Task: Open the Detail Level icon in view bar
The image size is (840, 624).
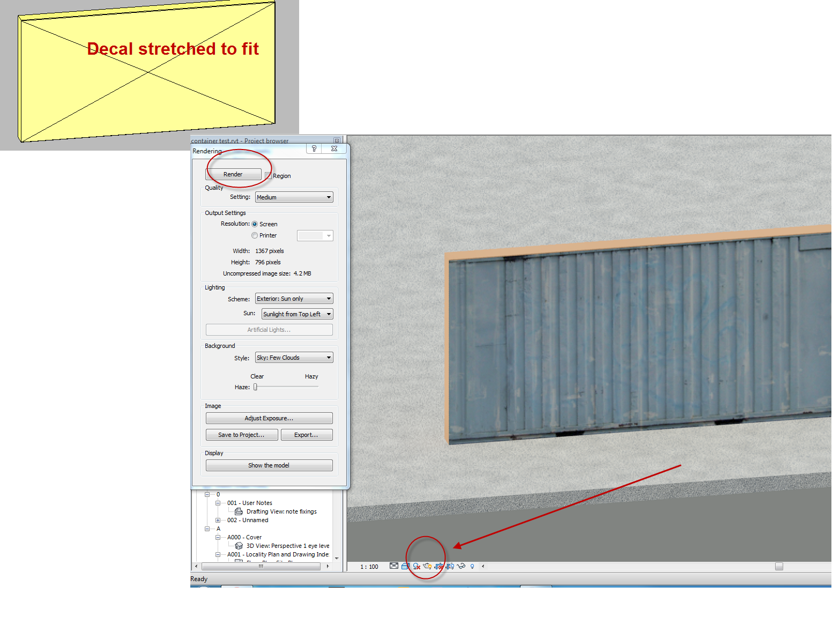Action: click(394, 566)
